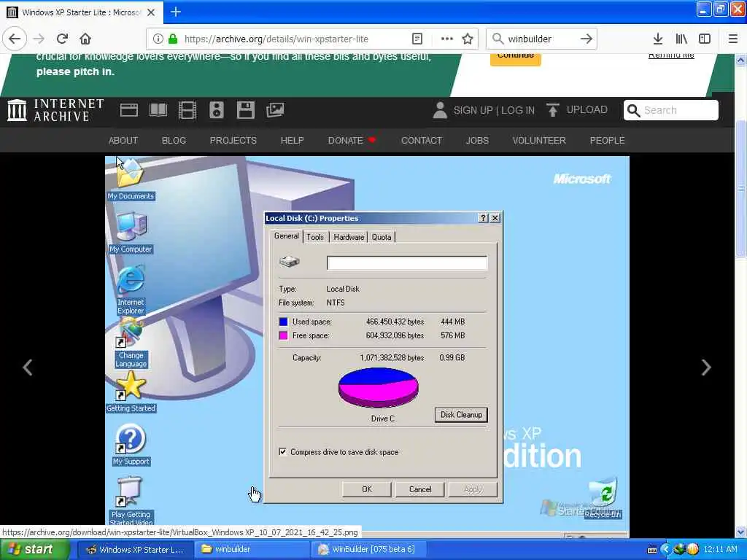Switch to WinBuilder [075 beta 6] taskbar item
Image resolution: width=747 pixels, height=560 pixels.
(x=368, y=550)
